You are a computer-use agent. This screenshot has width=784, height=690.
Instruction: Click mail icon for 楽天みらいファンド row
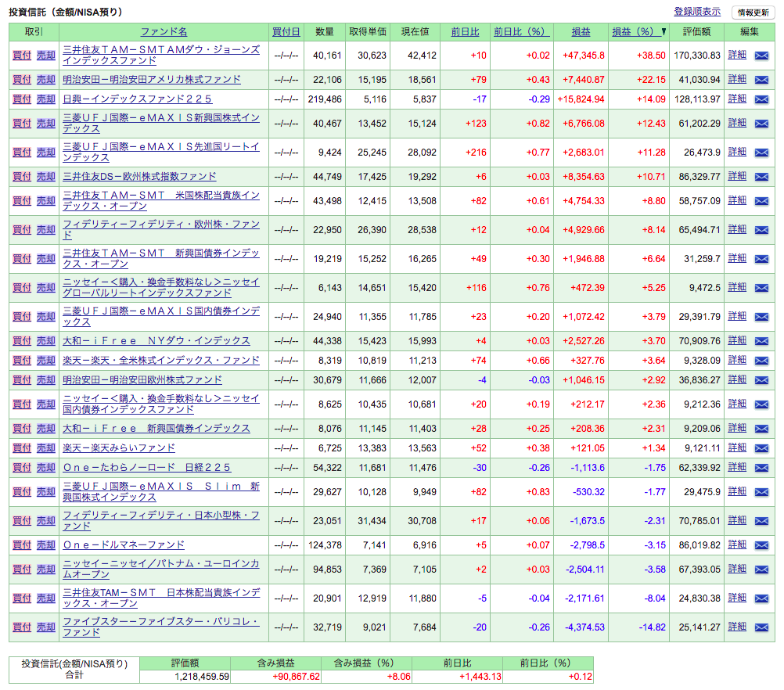click(761, 448)
